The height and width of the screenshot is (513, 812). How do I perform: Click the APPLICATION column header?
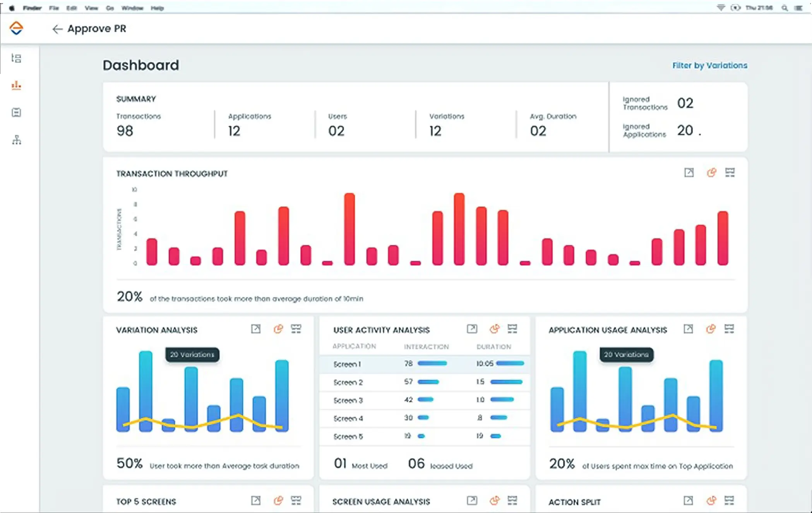[x=354, y=346]
